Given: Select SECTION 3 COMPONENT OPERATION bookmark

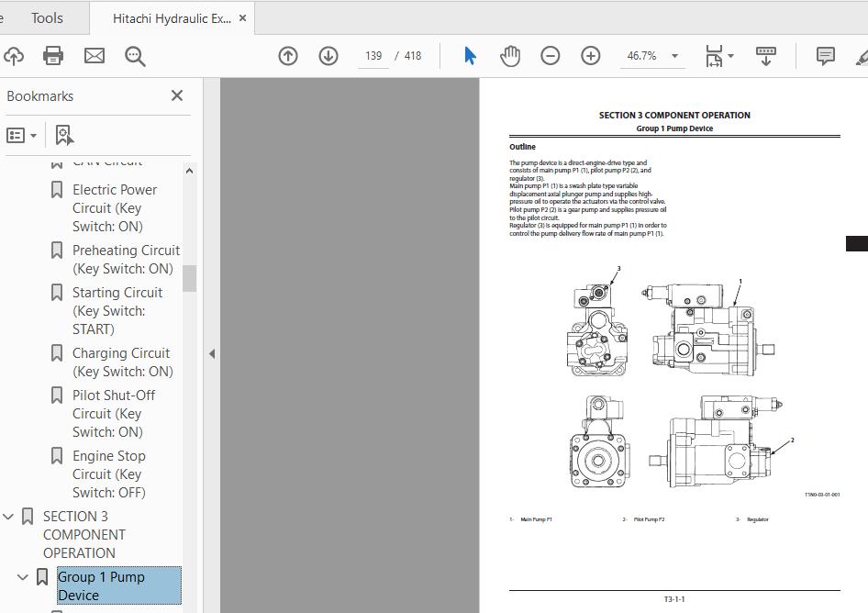Looking at the screenshot, I should (x=84, y=534).
